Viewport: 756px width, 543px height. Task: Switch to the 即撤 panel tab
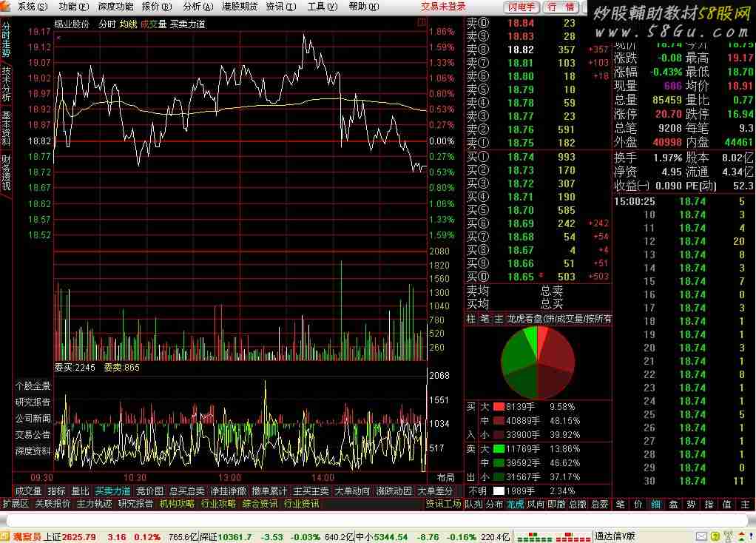[x=557, y=505]
